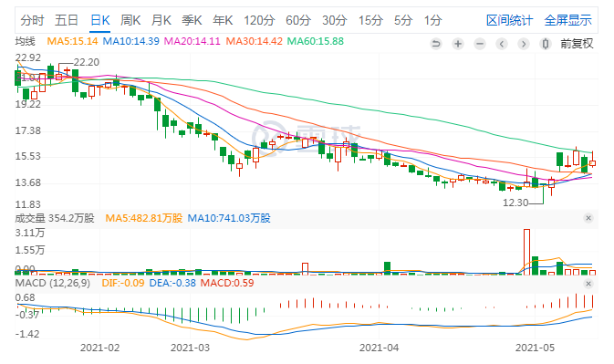
Task: Close the MACD indicator panel
Action: pyautogui.click(x=588, y=284)
